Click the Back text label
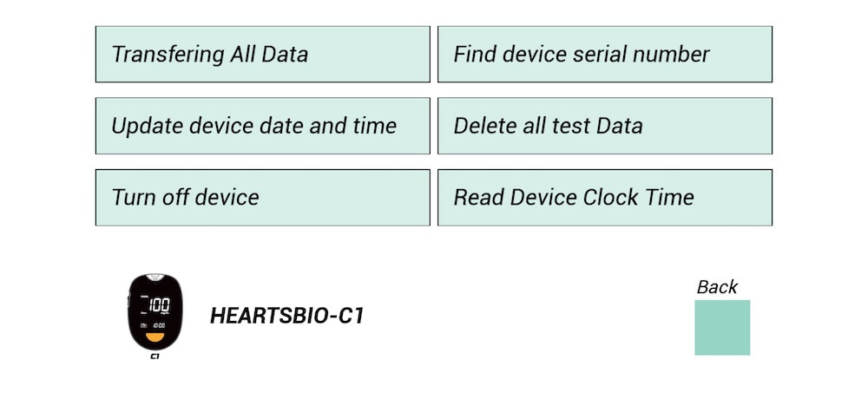 717,287
